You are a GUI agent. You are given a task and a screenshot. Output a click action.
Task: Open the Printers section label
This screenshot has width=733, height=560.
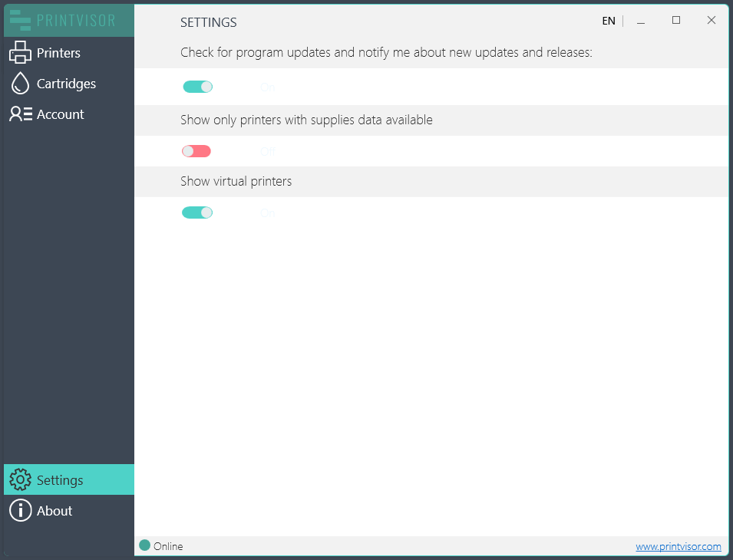58,53
